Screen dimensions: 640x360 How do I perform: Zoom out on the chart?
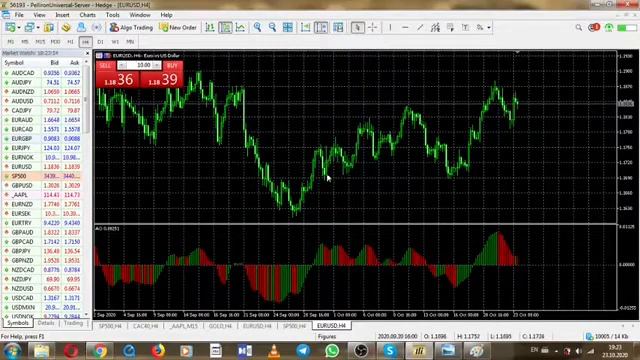(273, 27)
